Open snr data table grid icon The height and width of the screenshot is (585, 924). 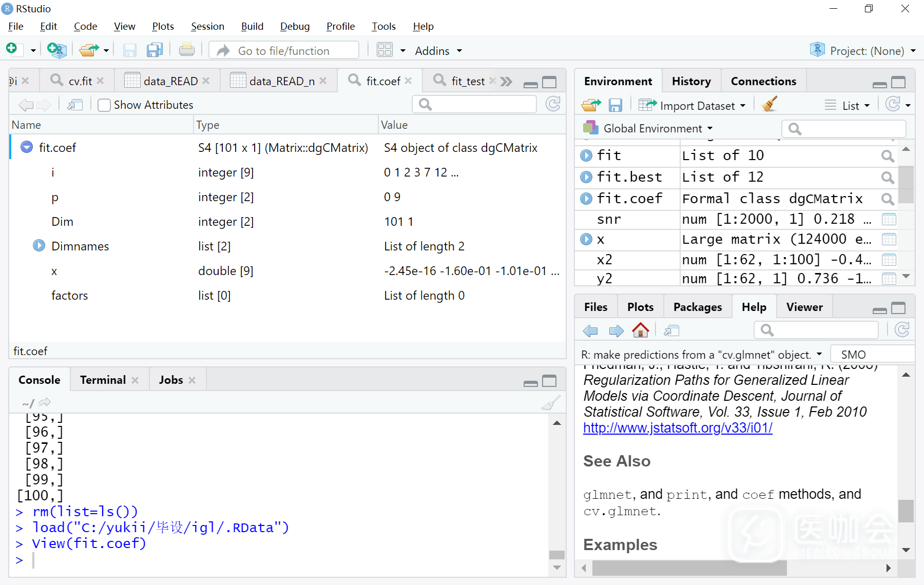[889, 220]
